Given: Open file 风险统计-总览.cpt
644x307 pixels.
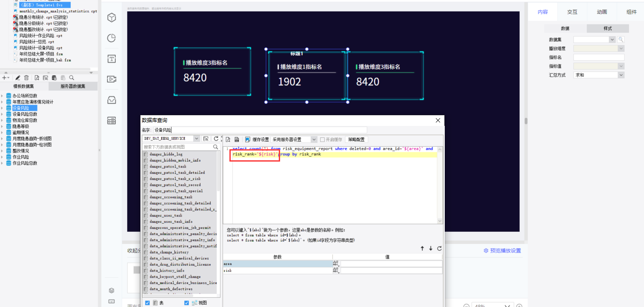Looking at the screenshot, I should click(x=37, y=42).
